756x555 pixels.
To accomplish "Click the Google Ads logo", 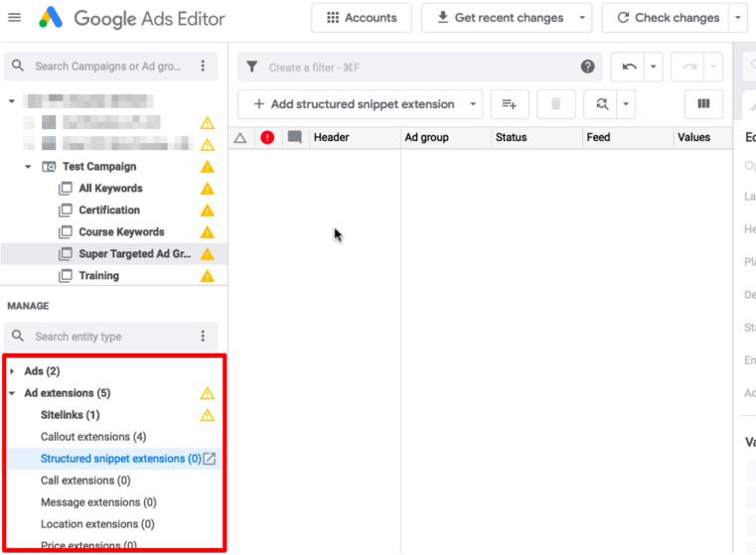I will click(x=51, y=17).
